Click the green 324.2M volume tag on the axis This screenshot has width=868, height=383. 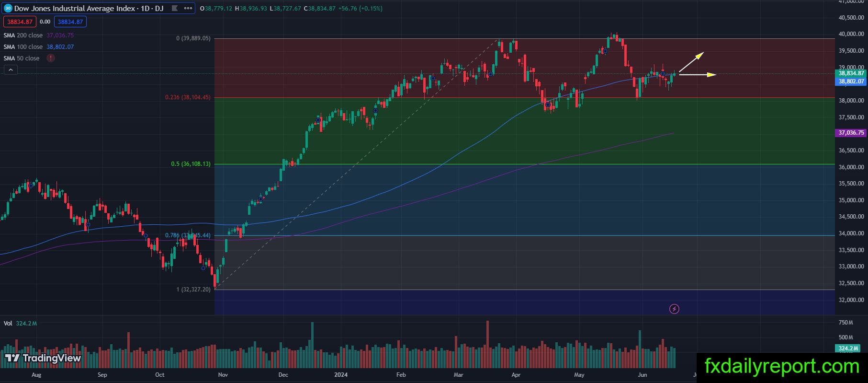pyautogui.click(x=848, y=348)
